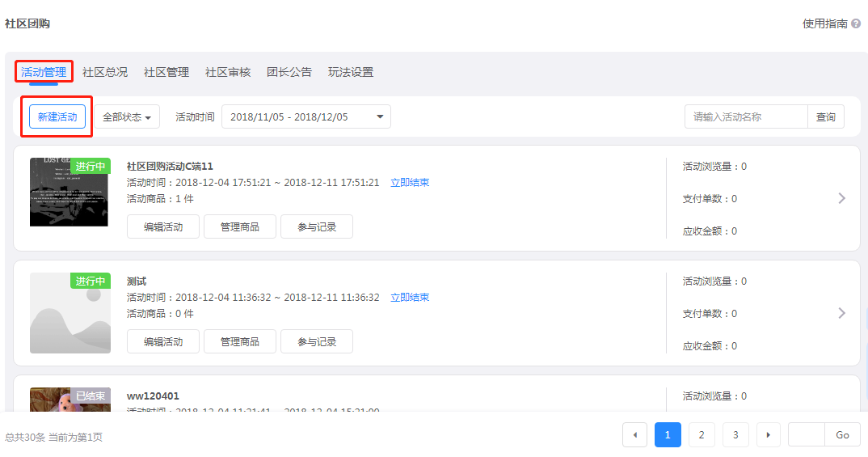Click 管理商品 for 测试 activity
The image size is (868, 457).
(x=240, y=342)
